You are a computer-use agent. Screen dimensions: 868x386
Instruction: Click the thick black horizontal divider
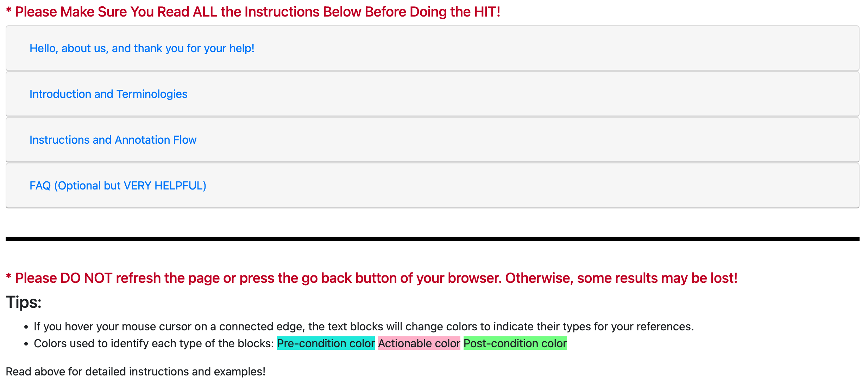pos(432,239)
